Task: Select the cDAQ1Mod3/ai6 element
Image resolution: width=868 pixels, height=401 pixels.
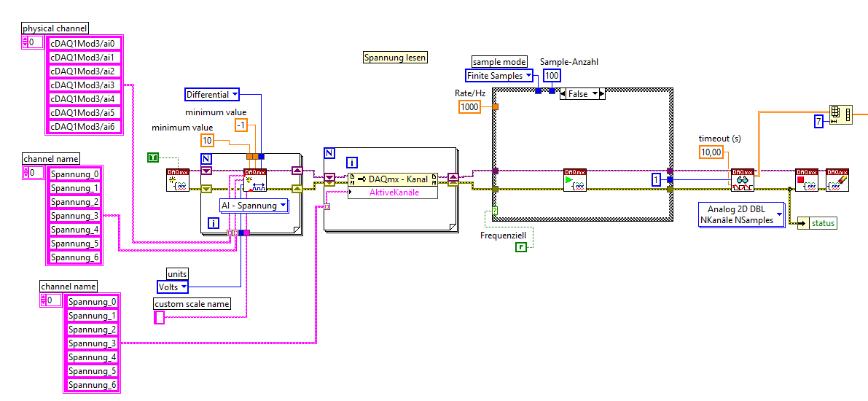Action: (x=85, y=127)
